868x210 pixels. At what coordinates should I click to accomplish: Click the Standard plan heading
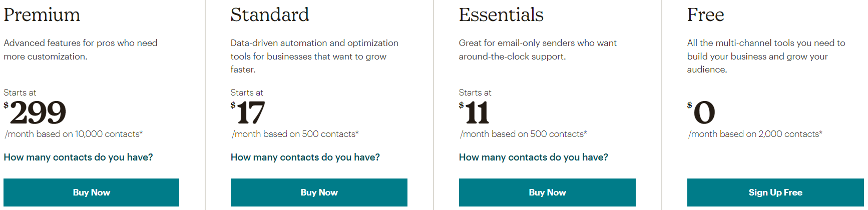pos(270,15)
